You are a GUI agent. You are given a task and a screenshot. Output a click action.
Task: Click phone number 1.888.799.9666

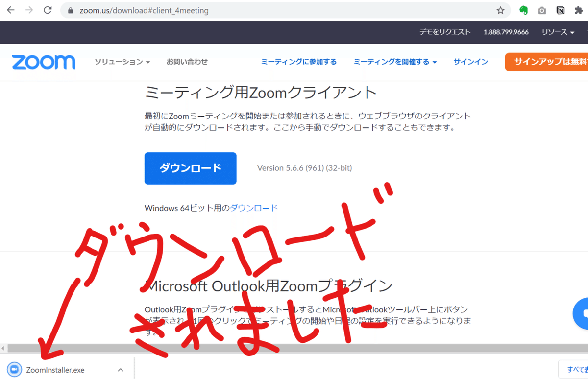pyautogui.click(x=506, y=32)
